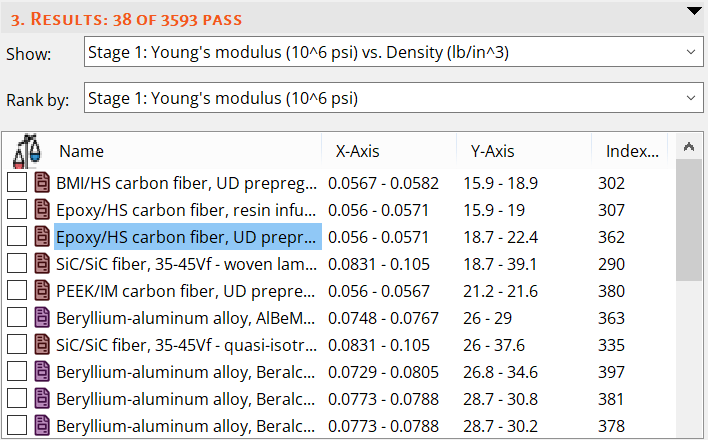Sort by the X-Axis column header
The height and width of the screenshot is (440, 708).
357,151
